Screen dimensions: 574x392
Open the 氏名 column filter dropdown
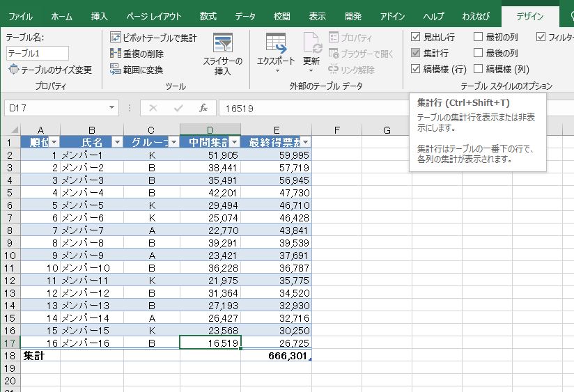tap(117, 142)
